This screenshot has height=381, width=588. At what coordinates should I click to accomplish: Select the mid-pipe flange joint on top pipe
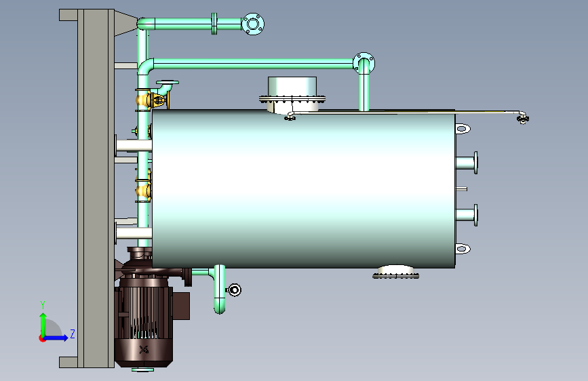coord(214,24)
